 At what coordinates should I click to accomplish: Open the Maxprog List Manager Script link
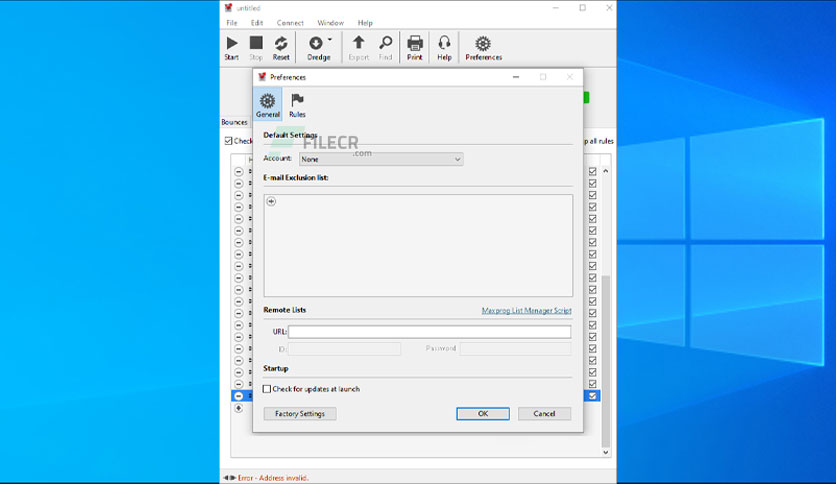[x=526, y=310]
